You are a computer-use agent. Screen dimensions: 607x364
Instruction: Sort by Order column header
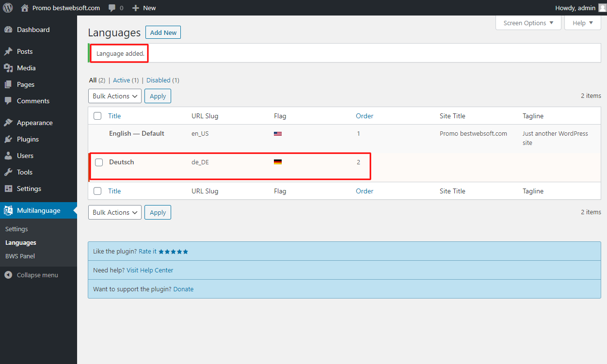[365, 116]
